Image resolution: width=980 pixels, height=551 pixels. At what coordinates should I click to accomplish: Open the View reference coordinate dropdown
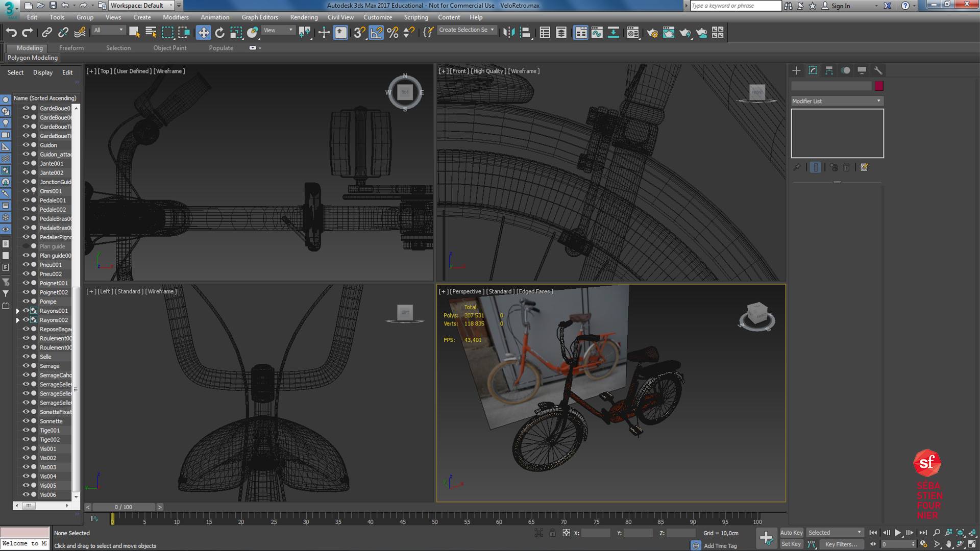(278, 30)
